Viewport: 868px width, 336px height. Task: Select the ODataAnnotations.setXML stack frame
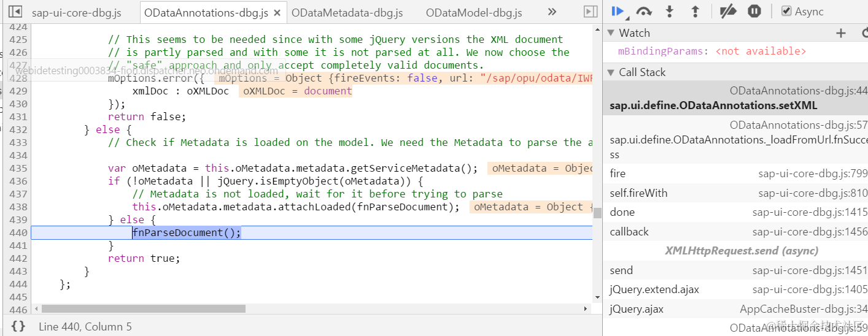735,98
